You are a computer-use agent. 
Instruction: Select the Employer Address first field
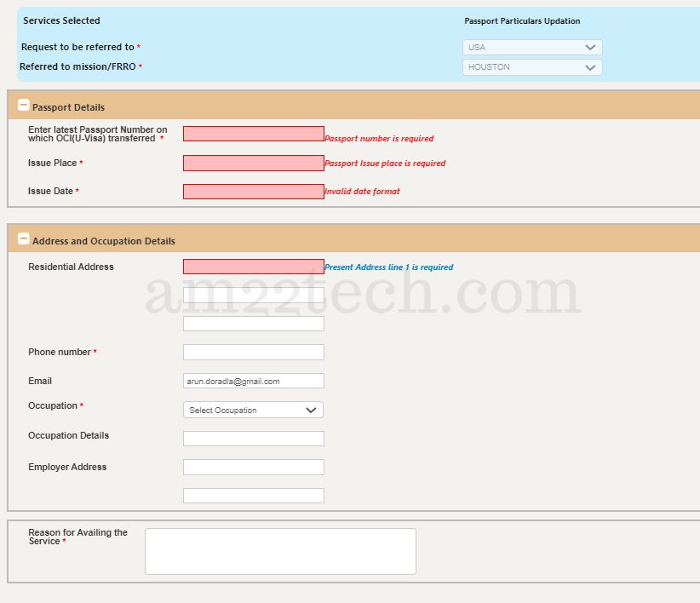click(x=253, y=467)
